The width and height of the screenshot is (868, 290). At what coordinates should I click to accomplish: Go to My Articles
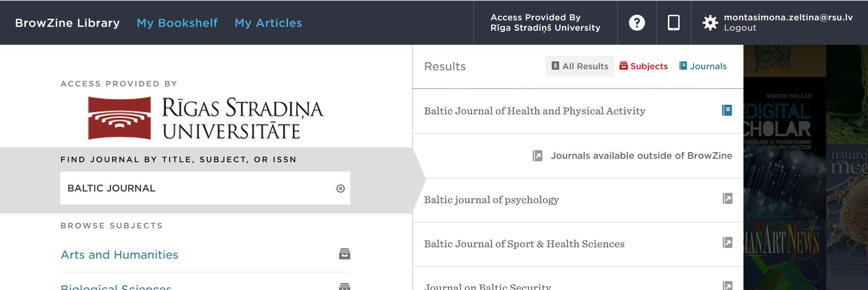click(268, 23)
